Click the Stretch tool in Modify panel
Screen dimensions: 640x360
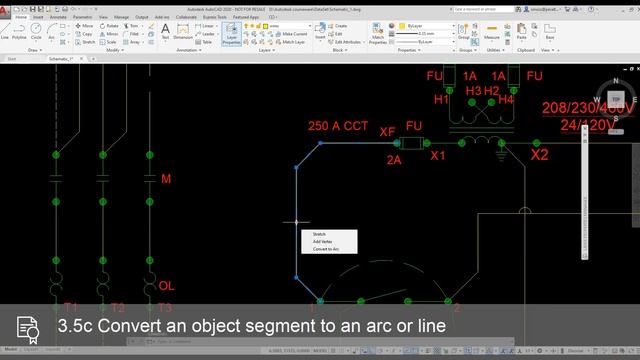click(85, 42)
